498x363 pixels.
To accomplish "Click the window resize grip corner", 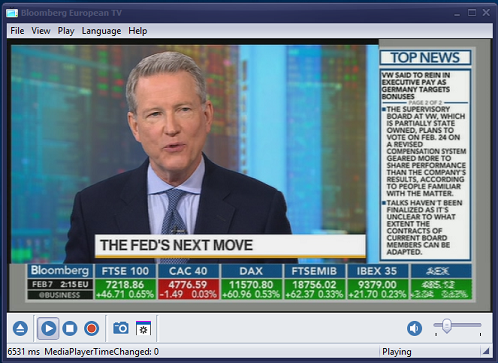I will pyautogui.click(x=486, y=351).
